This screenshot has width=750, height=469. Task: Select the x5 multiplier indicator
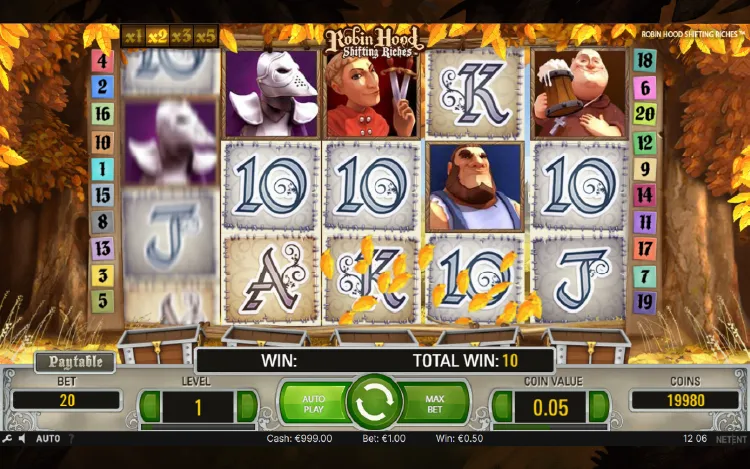206,36
